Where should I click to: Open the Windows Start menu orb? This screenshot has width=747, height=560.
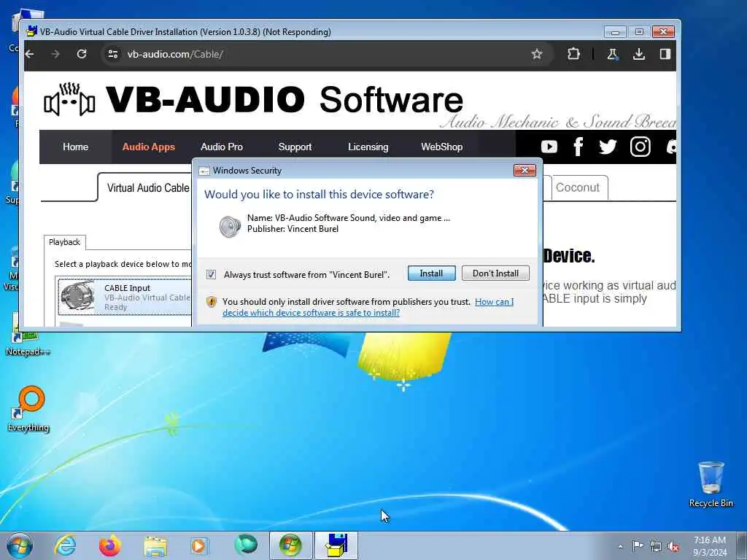[x=20, y=545]
